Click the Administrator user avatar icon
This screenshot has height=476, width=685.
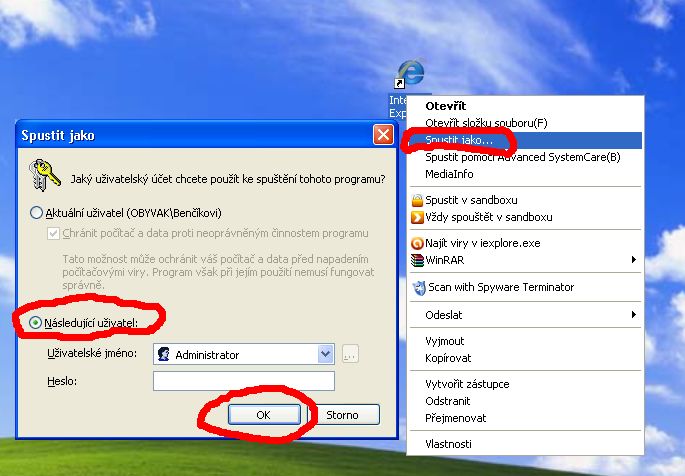(164, 354)
